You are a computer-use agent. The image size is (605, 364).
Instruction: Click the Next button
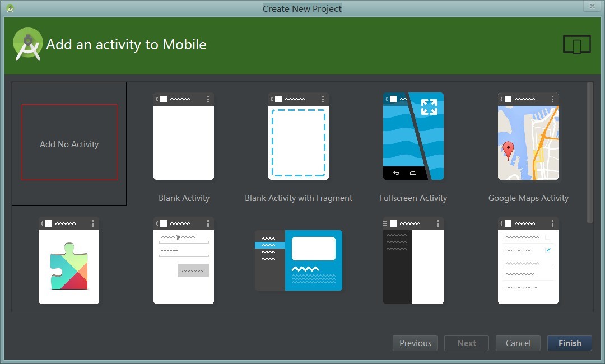pyautogui.click(x=467, y=343)
